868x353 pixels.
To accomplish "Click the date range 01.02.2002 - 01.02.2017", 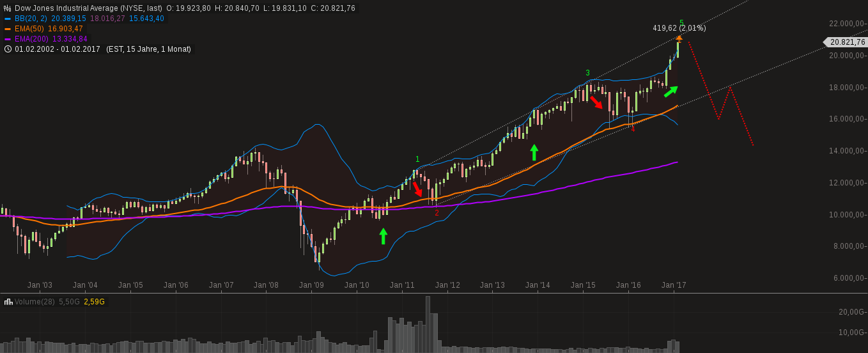I will point(58,49).
